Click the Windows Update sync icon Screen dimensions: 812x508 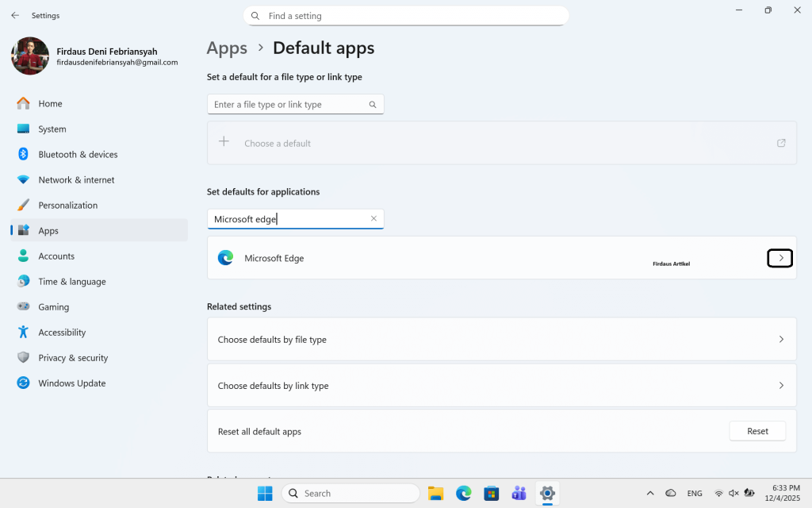(23, 383)
